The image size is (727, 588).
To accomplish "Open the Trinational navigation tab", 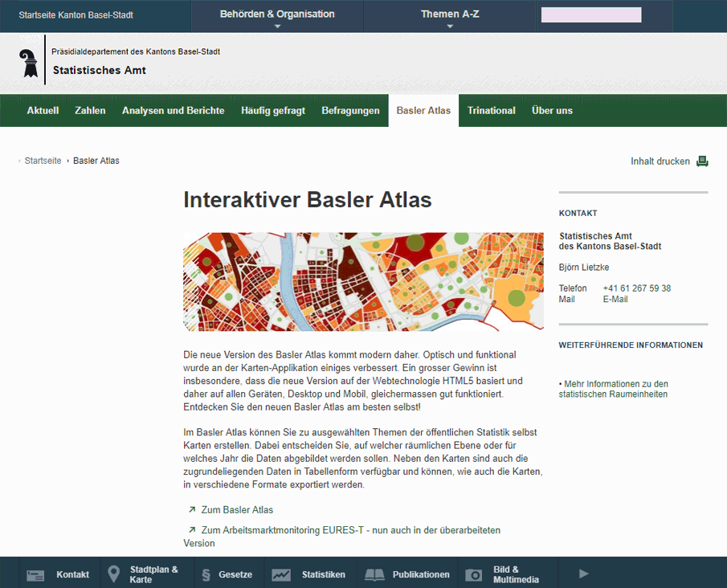I will (x=491, y=110).
